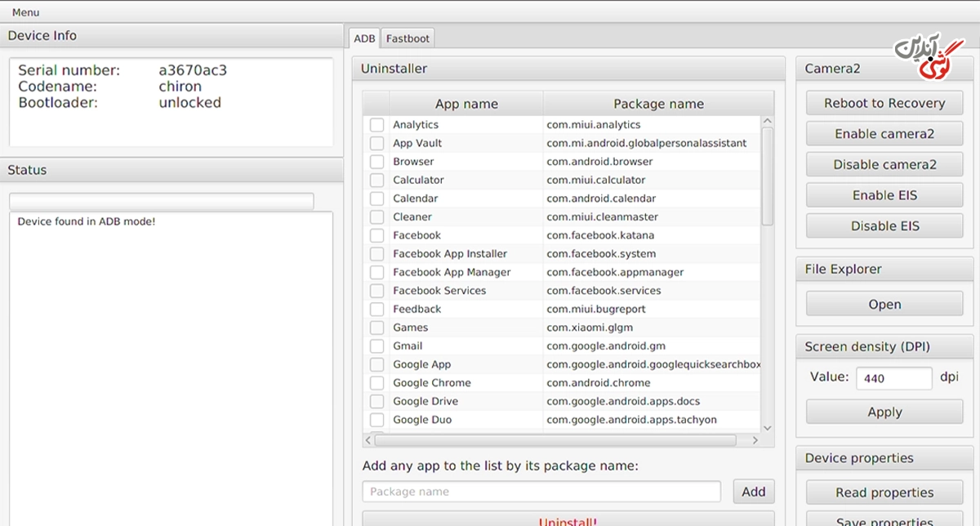This screenshot has width=980, height=526.
Task: Click the 'Device found in ADB mode!' message
Action: click(x=87, y=221)
